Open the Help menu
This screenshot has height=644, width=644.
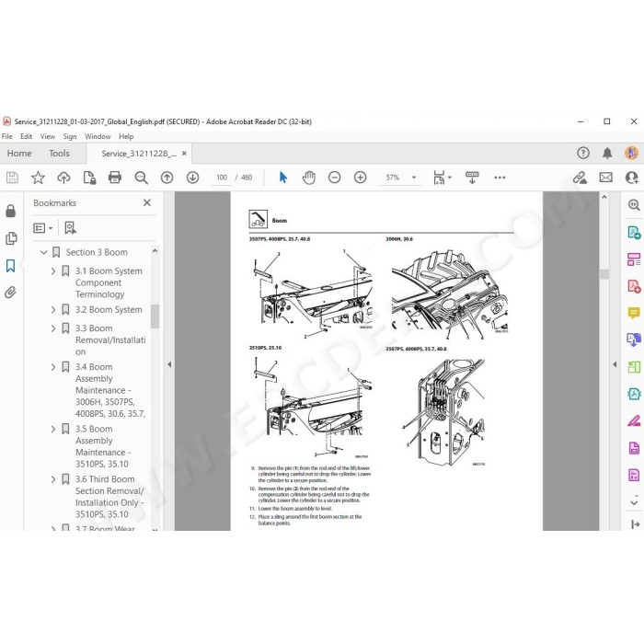point(126,136)
